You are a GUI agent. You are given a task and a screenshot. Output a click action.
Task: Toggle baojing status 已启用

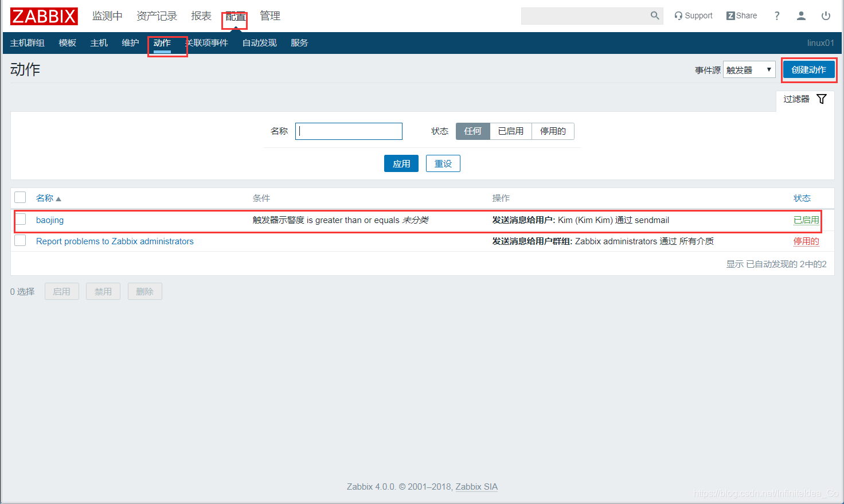pos(806,220)
